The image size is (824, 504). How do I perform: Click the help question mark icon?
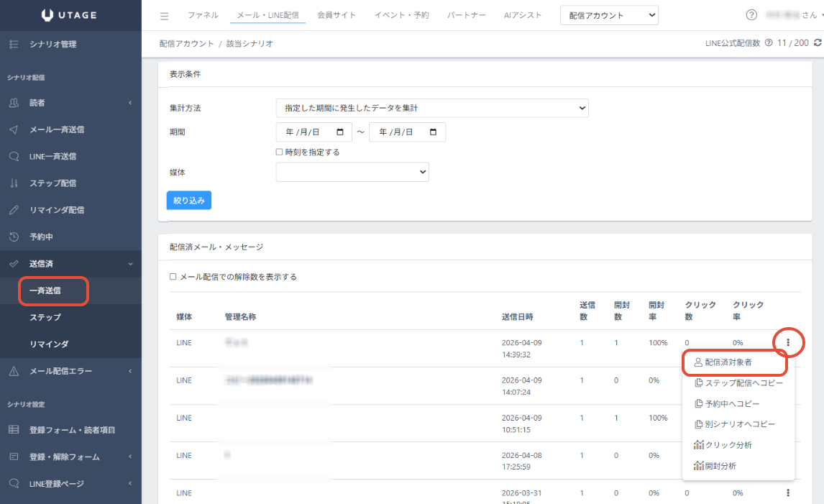[752, 15]
